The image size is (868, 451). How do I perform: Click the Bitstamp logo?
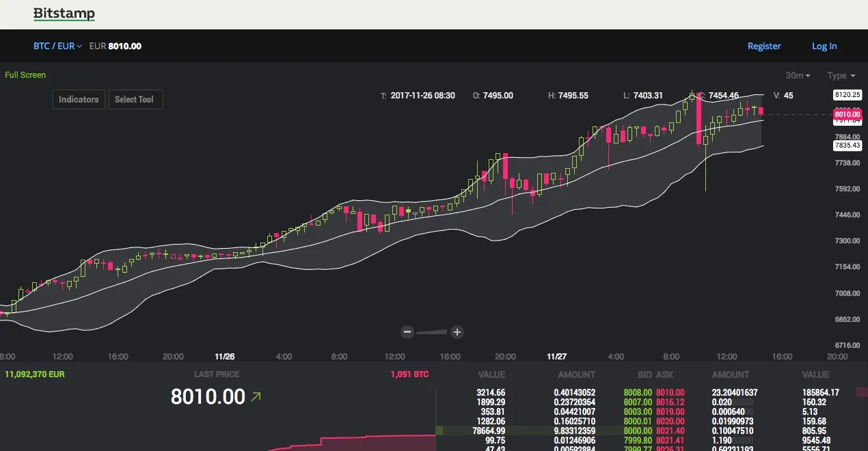coord(64,14)
